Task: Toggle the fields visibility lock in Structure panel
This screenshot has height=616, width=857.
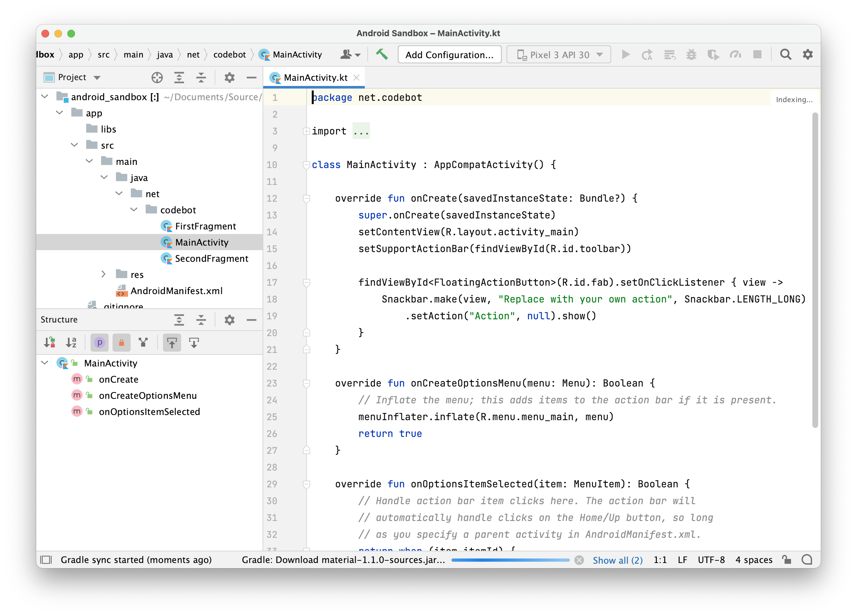Action: 121,342
